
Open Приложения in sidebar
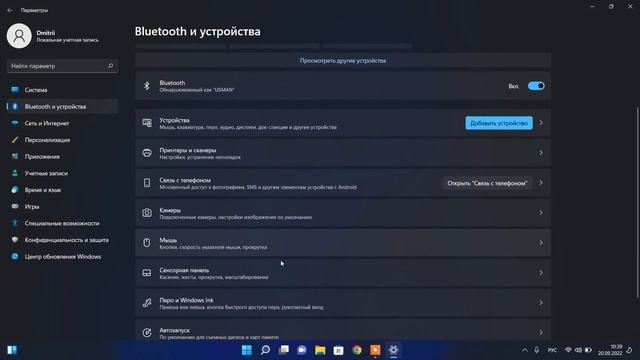[x=62, y=157]
